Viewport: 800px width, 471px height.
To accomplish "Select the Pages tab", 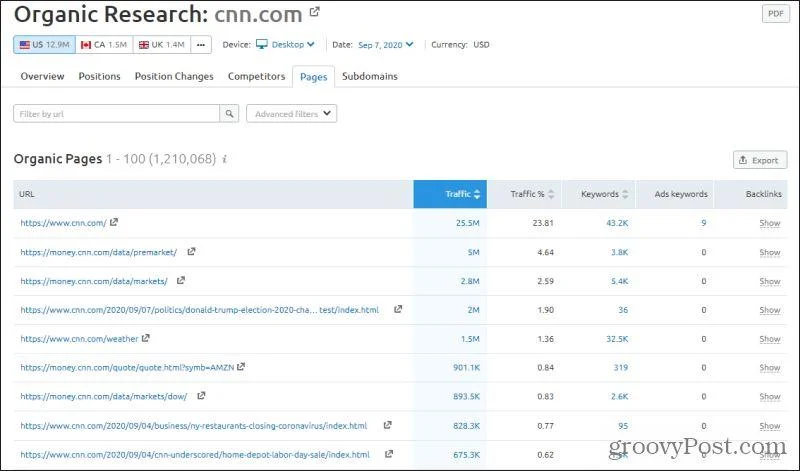I will 313,77.
